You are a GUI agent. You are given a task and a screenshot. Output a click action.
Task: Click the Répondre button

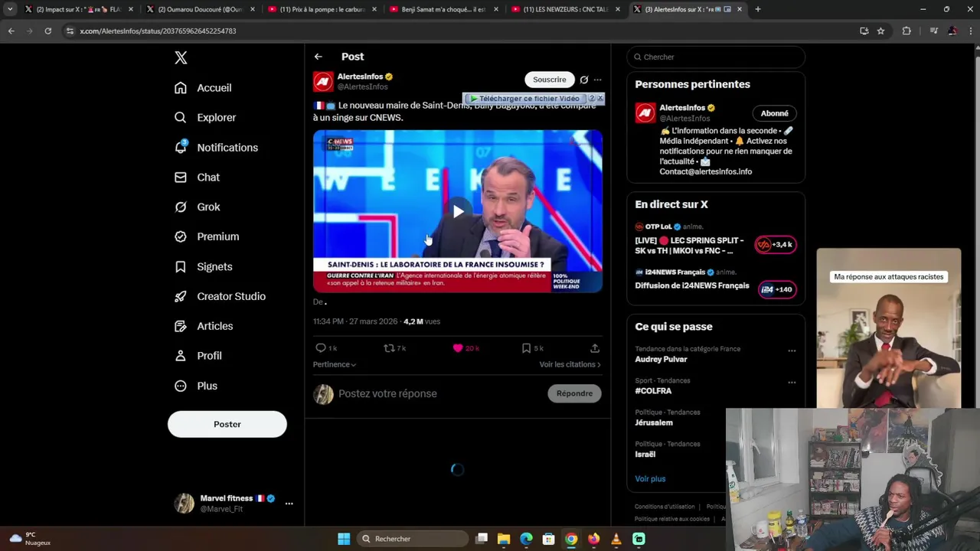pos(574,394)
